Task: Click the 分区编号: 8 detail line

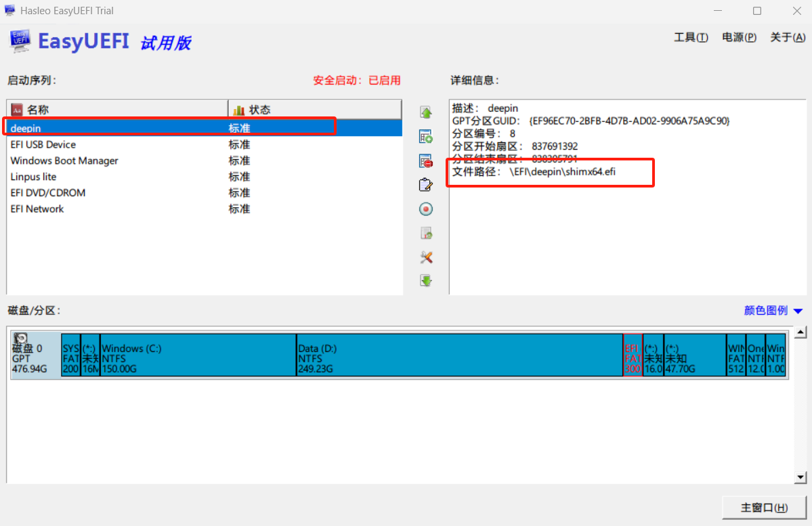Action: (x=484, y=133)
